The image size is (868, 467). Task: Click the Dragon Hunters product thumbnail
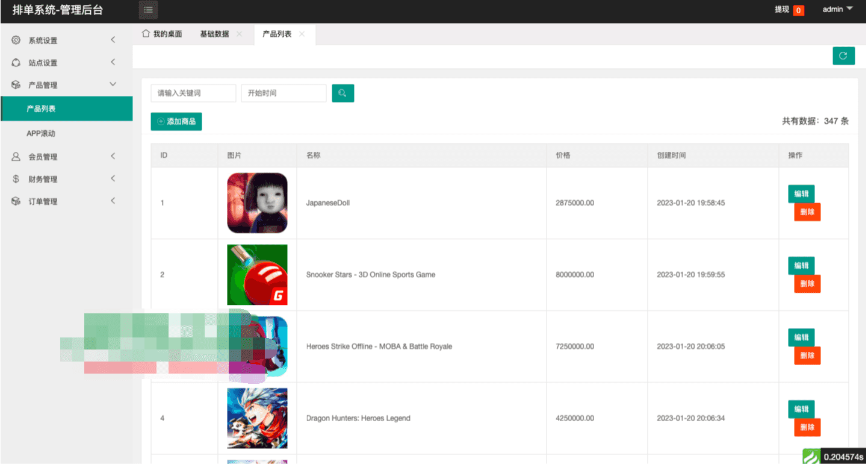pos(257,418)
